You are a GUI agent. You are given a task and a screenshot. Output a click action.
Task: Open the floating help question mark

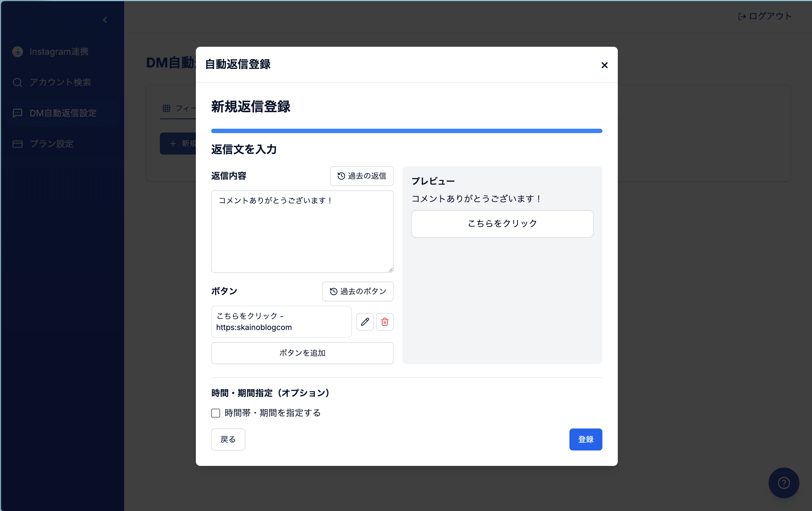[784, 483]
